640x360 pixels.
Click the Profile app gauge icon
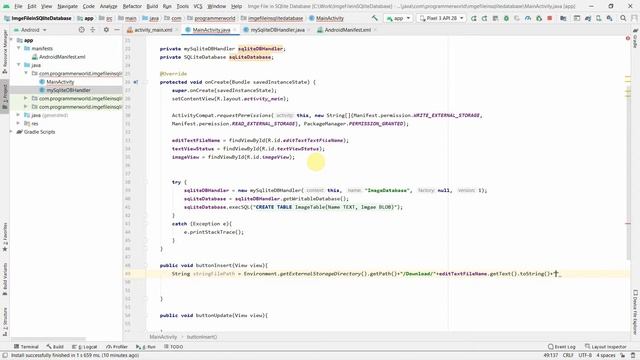[x=528, y=18]
